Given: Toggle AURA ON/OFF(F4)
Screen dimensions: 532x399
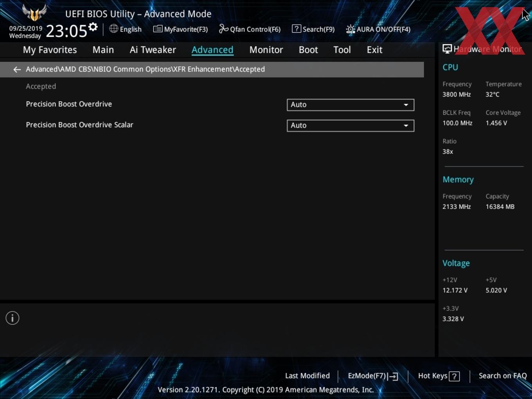Looking at the screenshot, I should (x=383, y=29).
